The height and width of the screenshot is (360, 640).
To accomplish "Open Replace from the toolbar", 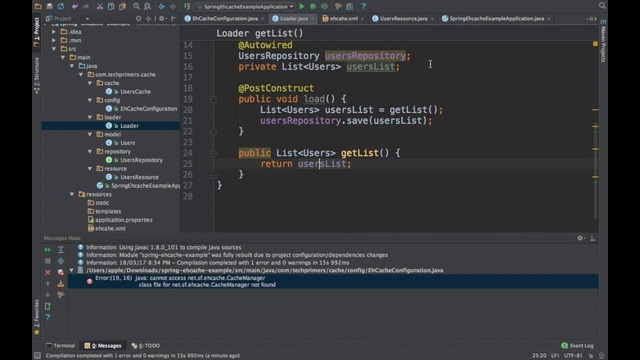I will point(147,6).
